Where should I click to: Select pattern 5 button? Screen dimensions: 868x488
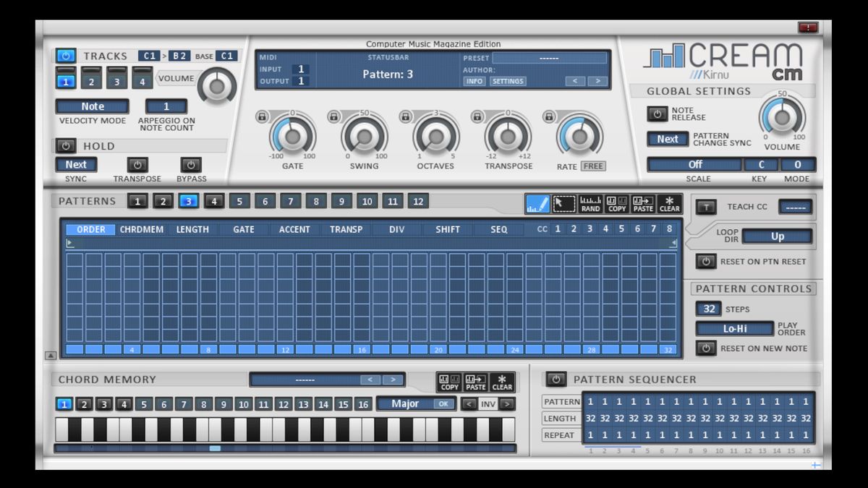(239, 202)
